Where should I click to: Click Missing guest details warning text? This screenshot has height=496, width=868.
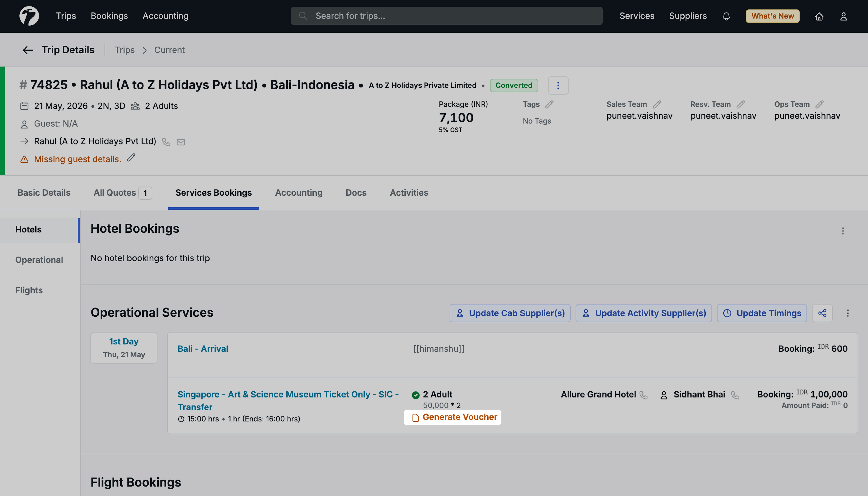(x=77, y=159)
